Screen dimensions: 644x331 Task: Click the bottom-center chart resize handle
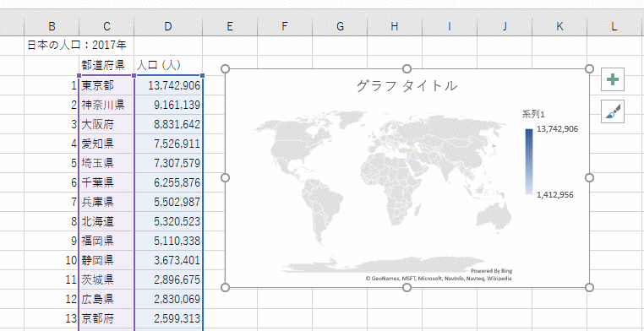pos(407,288)
